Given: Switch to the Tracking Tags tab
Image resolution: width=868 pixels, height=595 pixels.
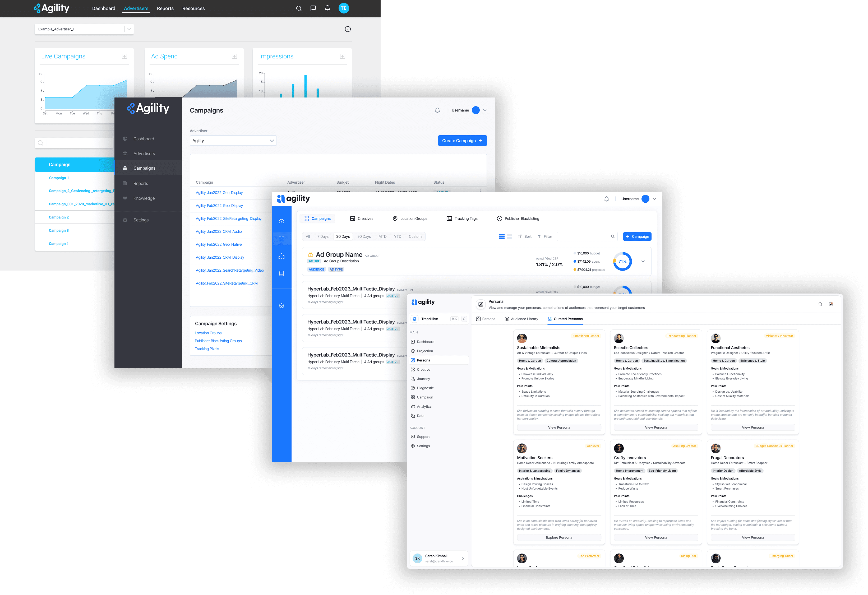Looking at the screenshot, I should click(x=462, y=219).
